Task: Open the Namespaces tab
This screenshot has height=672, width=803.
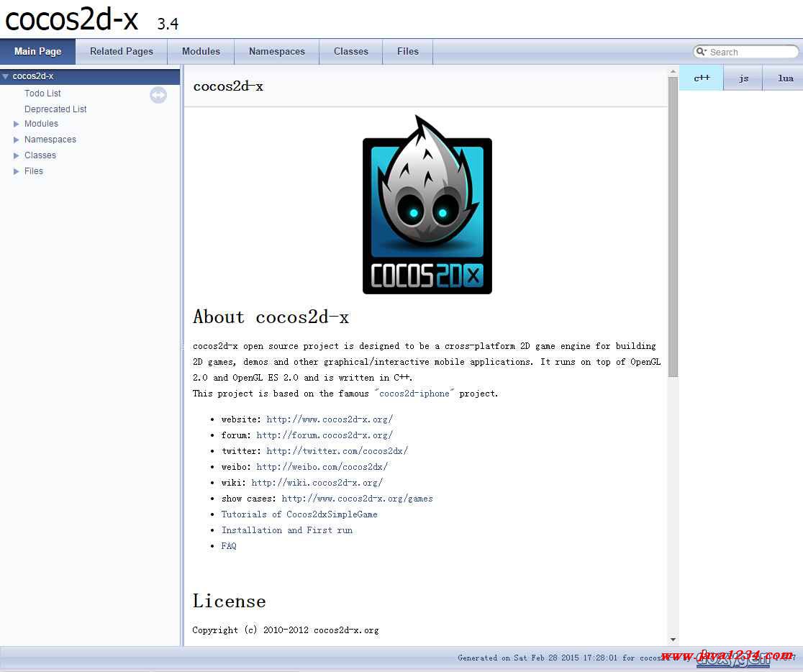Action: coord(276,52)
